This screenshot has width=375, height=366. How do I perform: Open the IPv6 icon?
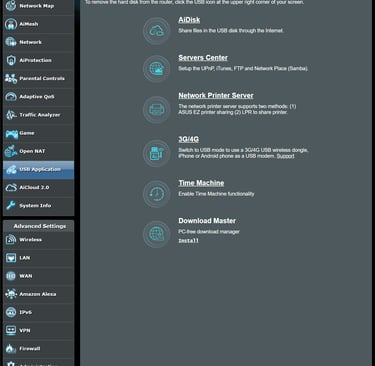coord(11,312)
